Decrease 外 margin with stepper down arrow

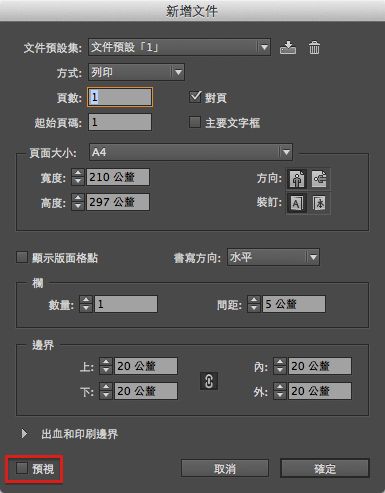(280, 395)
